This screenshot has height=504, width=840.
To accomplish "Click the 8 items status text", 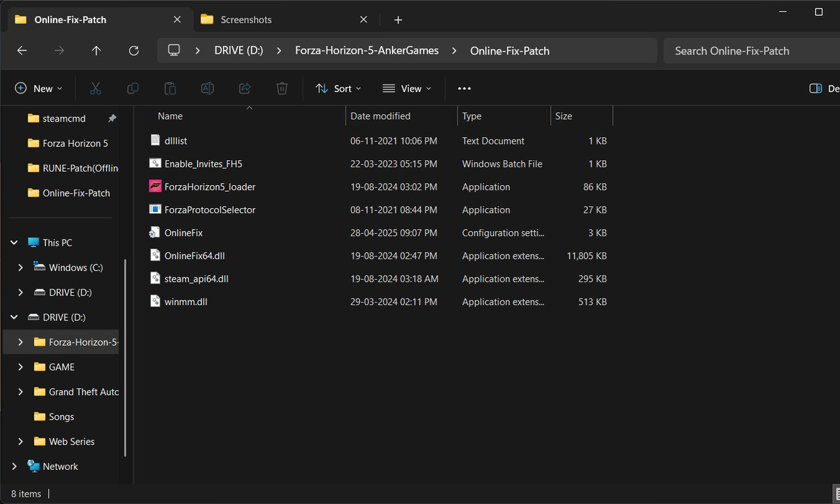I will click(x=26, y=493).
